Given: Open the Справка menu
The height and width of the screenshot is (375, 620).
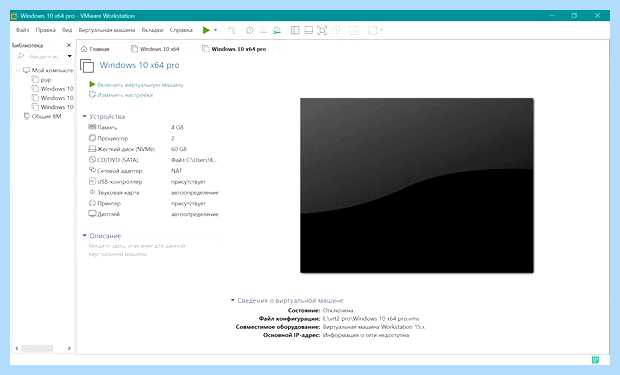Looking at the screenshot, I should coord(181,30).
